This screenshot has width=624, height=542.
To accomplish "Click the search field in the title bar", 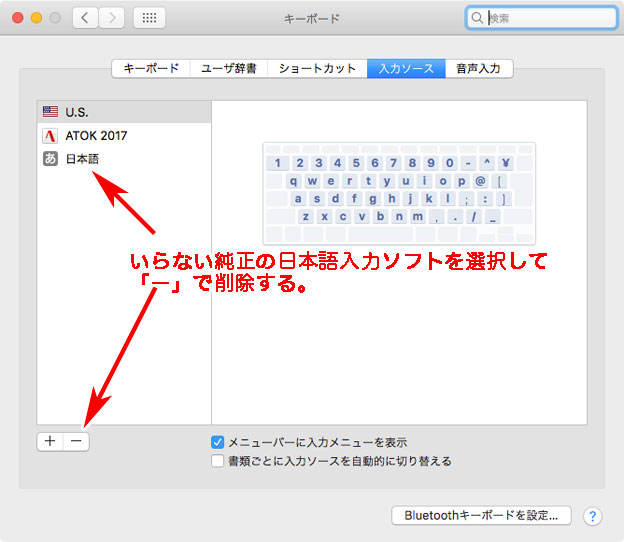I will pyautogui.click(x=541, y=18).
